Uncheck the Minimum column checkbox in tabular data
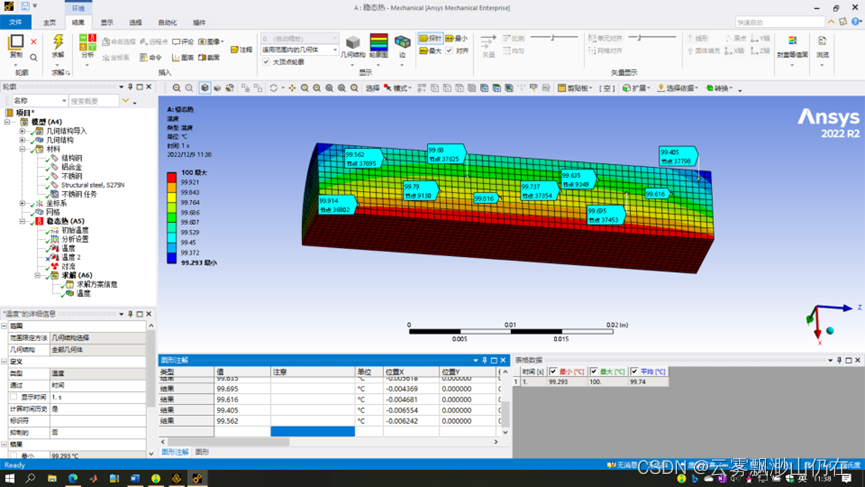 [x=553, y=372]
